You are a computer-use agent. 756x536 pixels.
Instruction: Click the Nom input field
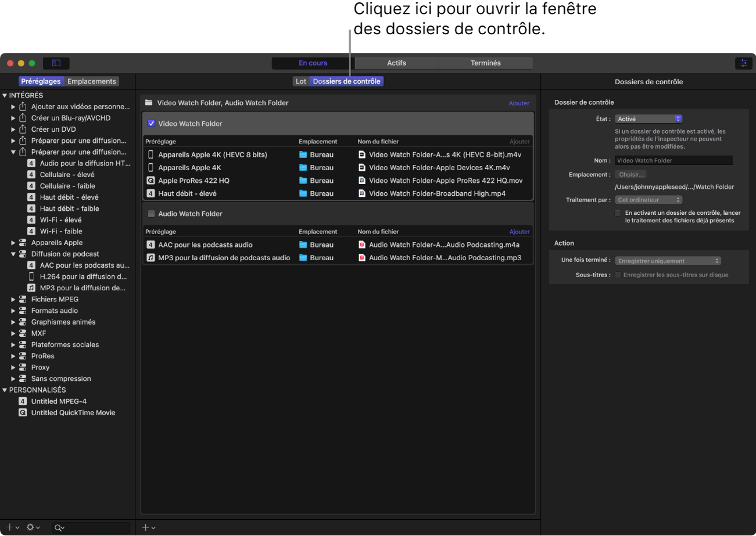[x=673, y=160]
